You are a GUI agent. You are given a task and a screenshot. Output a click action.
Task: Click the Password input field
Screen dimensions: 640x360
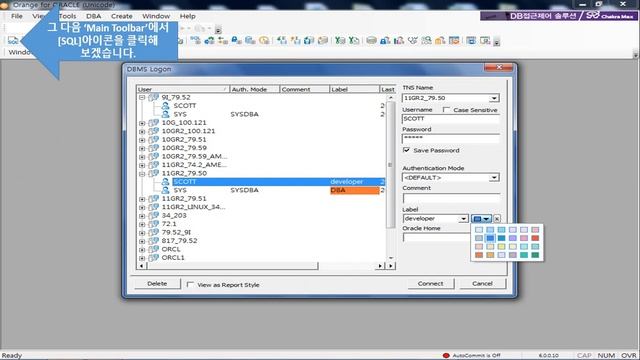[x=451, y=138]
